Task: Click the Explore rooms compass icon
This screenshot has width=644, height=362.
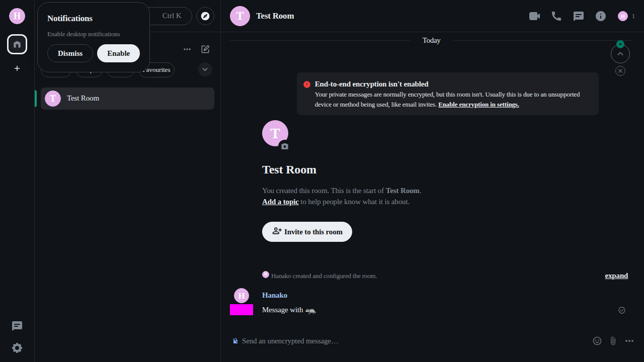Action: 205,16
